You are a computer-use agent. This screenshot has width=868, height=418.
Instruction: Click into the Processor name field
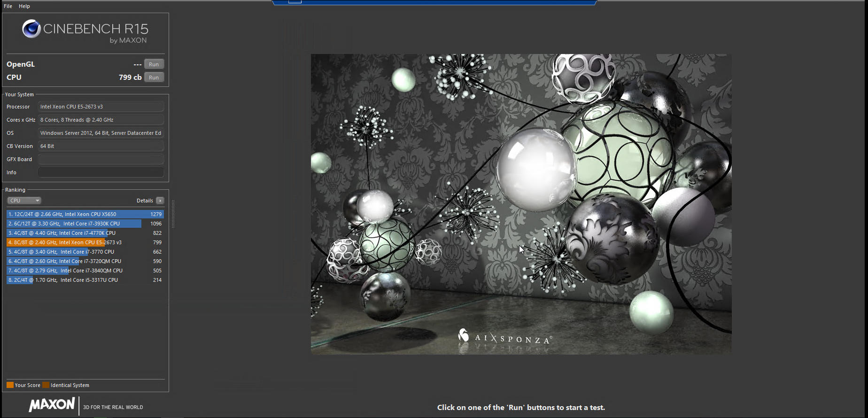101,107
